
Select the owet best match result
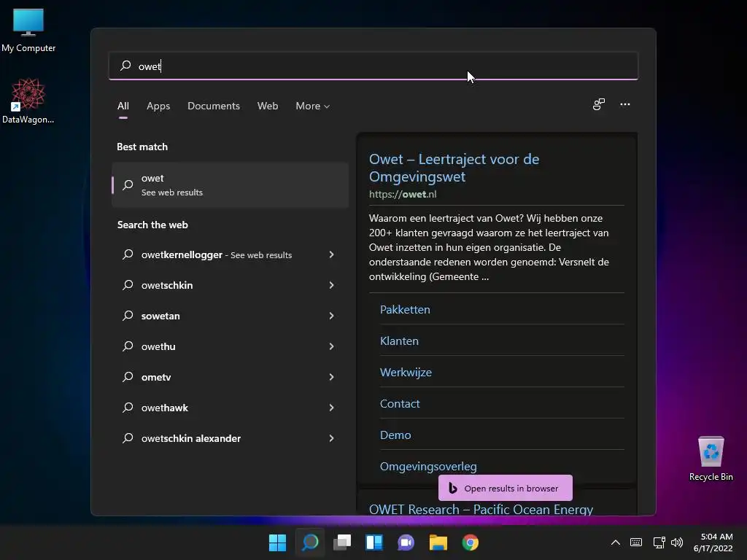click(x=230, y=184)
